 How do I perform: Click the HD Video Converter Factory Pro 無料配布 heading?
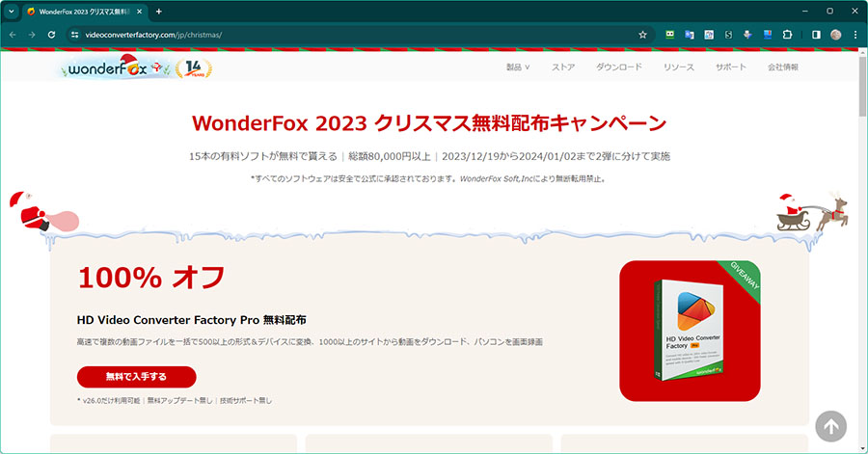pos(192,320)
